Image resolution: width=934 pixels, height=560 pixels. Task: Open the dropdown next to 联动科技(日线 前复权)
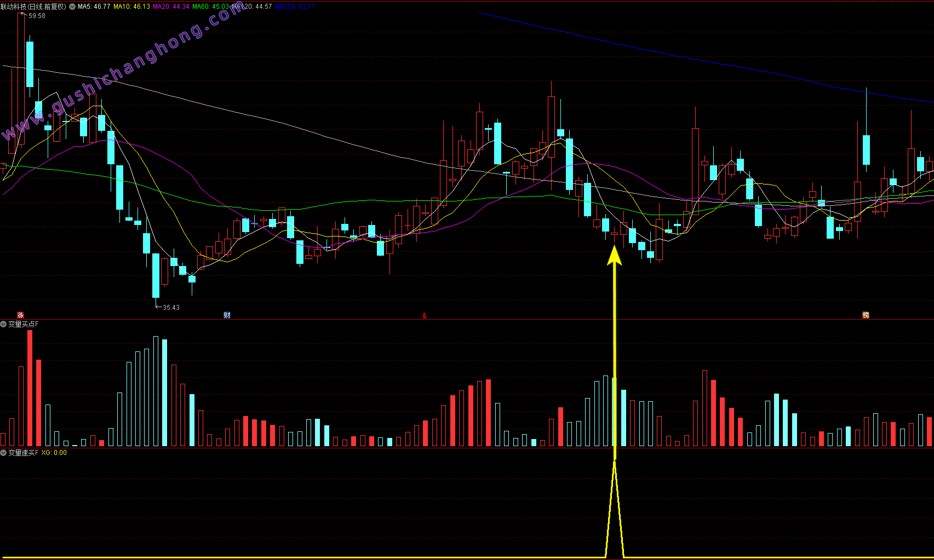click(72, 7)
